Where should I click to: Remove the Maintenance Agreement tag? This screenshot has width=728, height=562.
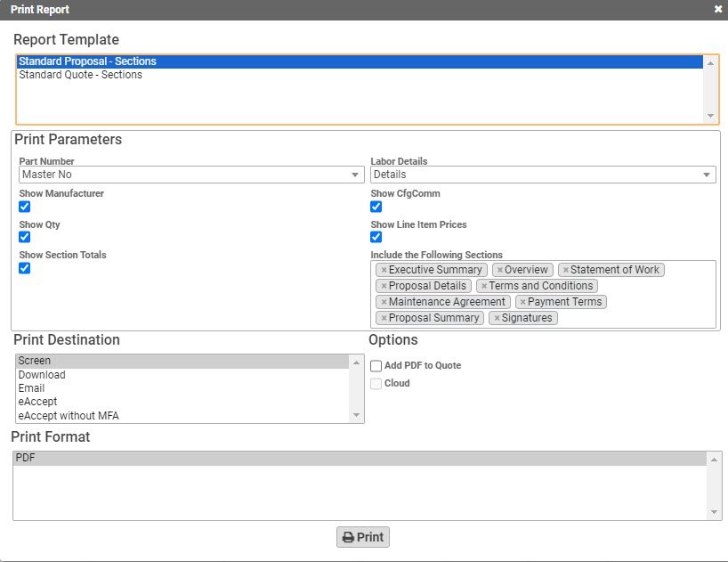pos(384,302)
